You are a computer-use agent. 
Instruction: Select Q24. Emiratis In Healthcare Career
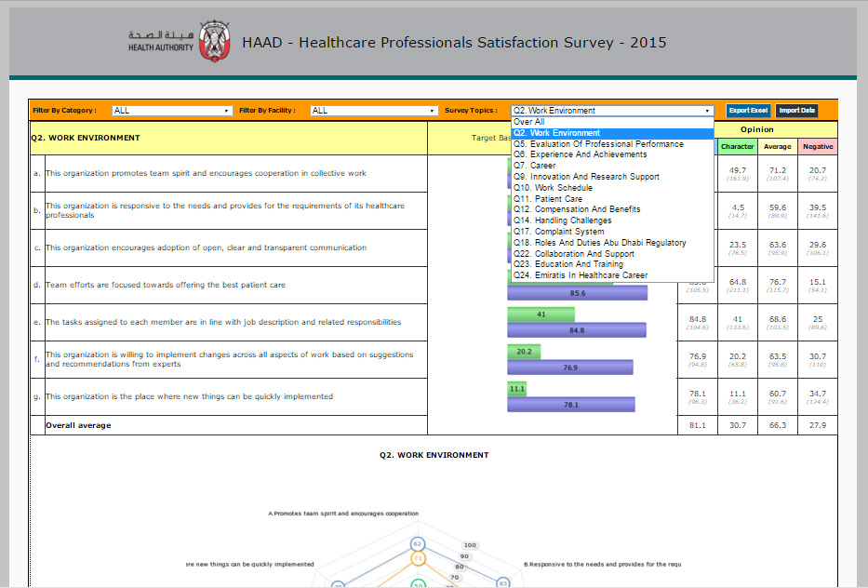(x=612, y=275)
